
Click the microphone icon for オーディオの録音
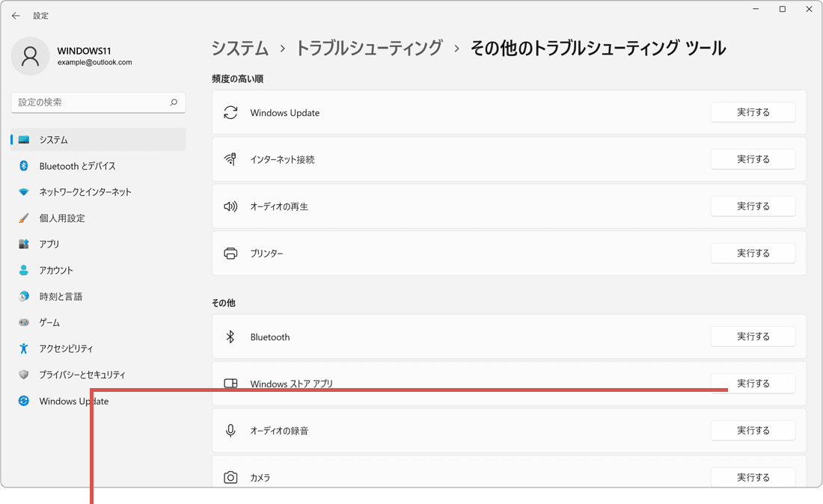[x=231, y=430]
